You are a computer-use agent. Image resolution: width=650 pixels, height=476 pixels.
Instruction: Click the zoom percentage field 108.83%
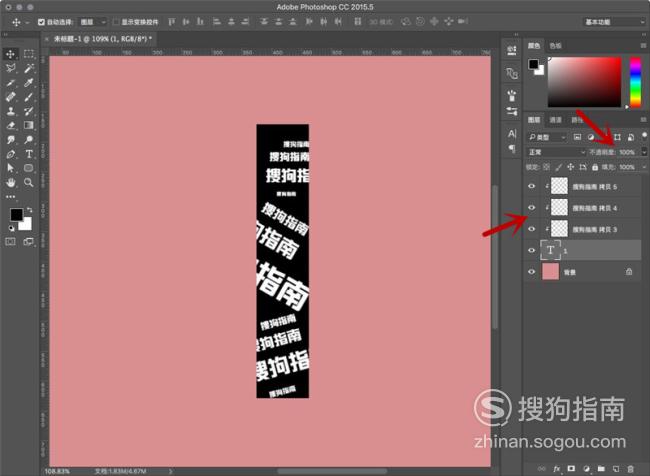[57, 471]
